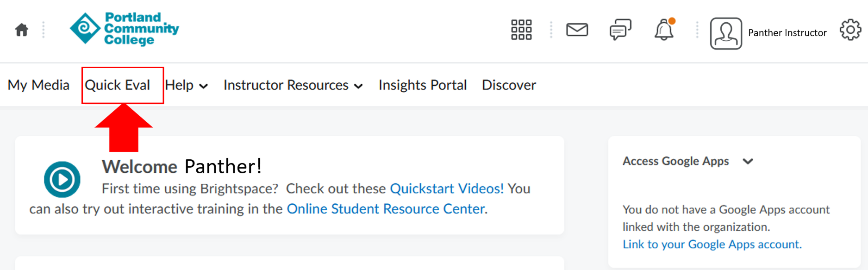
Task: Click the Panther Instructor name text
Action: point(787,33)
